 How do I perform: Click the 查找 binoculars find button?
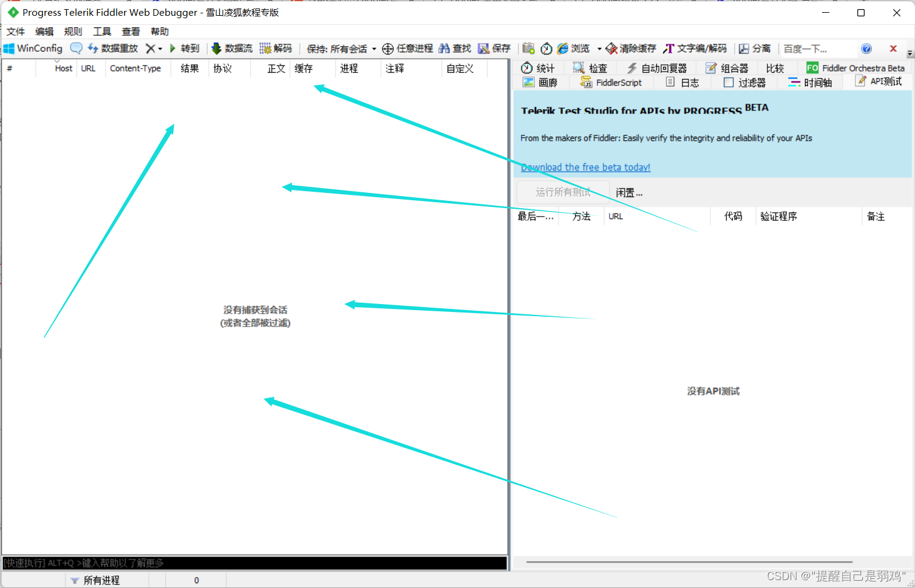point(455,49)
